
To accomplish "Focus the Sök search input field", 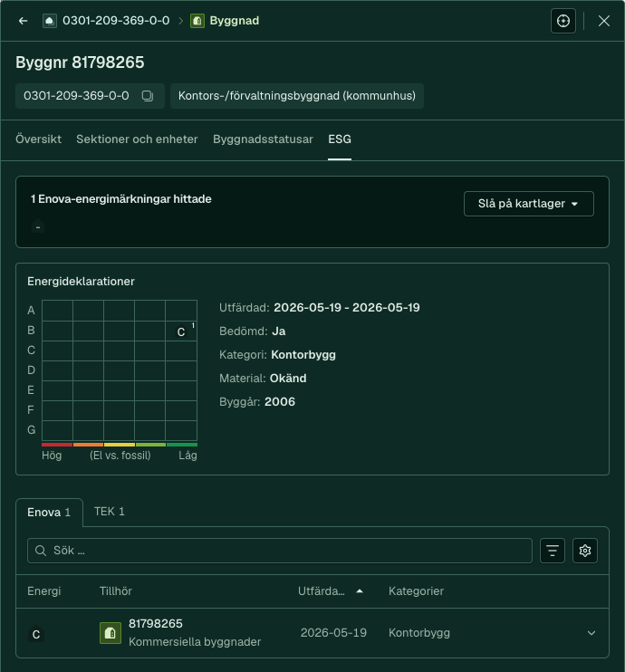I will tap(280, 551).
